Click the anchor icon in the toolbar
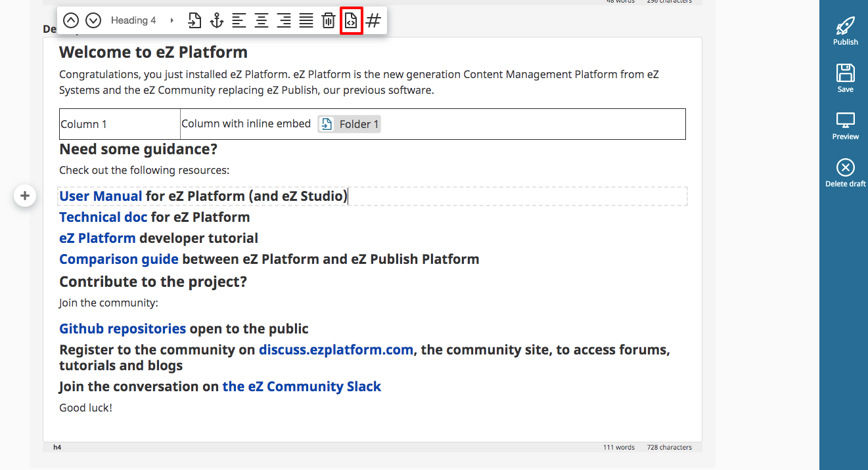 coord(217,20)
